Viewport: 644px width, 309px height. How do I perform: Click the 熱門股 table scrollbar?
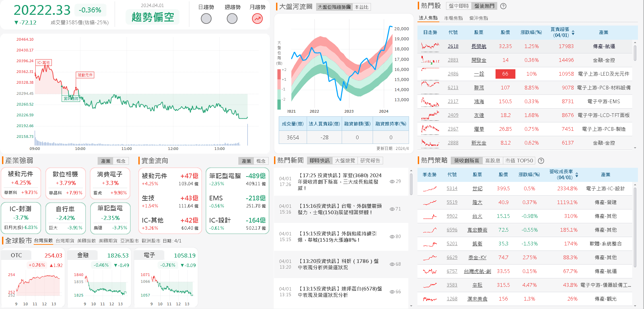coord(635,53)
